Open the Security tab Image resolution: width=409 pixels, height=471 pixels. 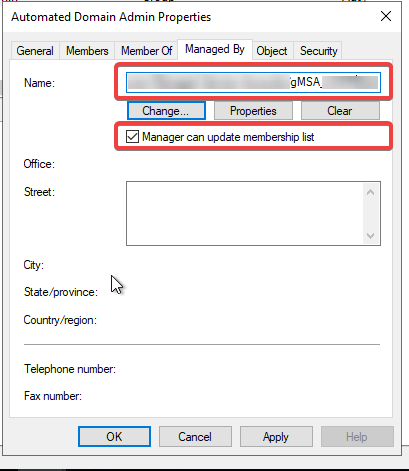318,51
